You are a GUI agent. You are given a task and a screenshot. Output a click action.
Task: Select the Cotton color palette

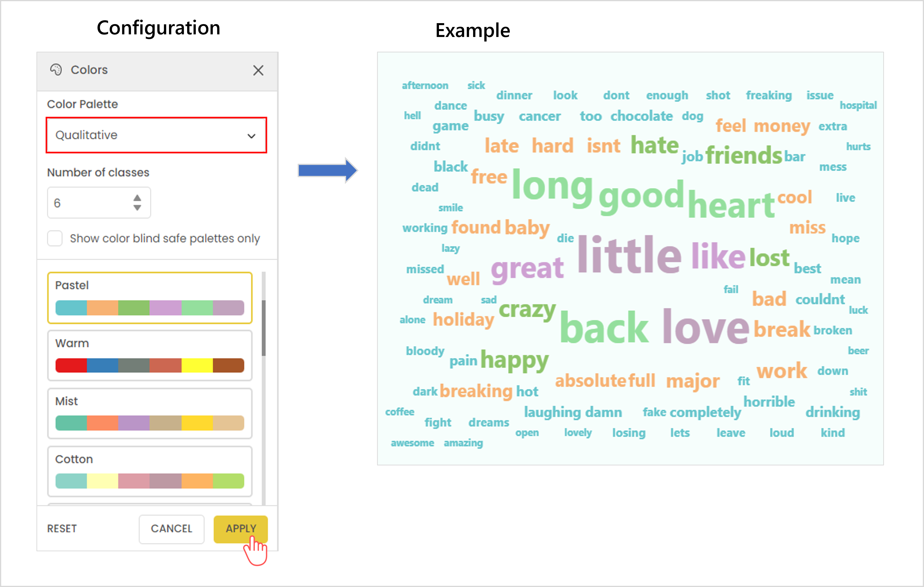click(x=150, y=472)
